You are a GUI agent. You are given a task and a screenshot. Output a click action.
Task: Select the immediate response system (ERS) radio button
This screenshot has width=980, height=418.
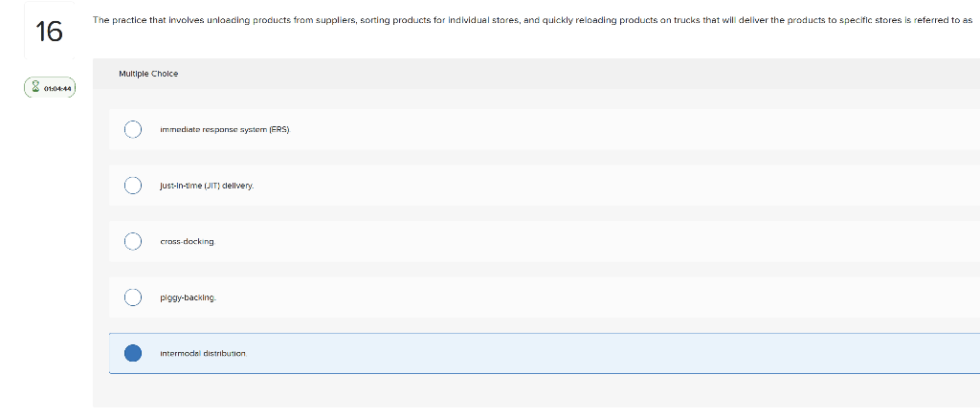pyautogui.click(x=132, y=129)
